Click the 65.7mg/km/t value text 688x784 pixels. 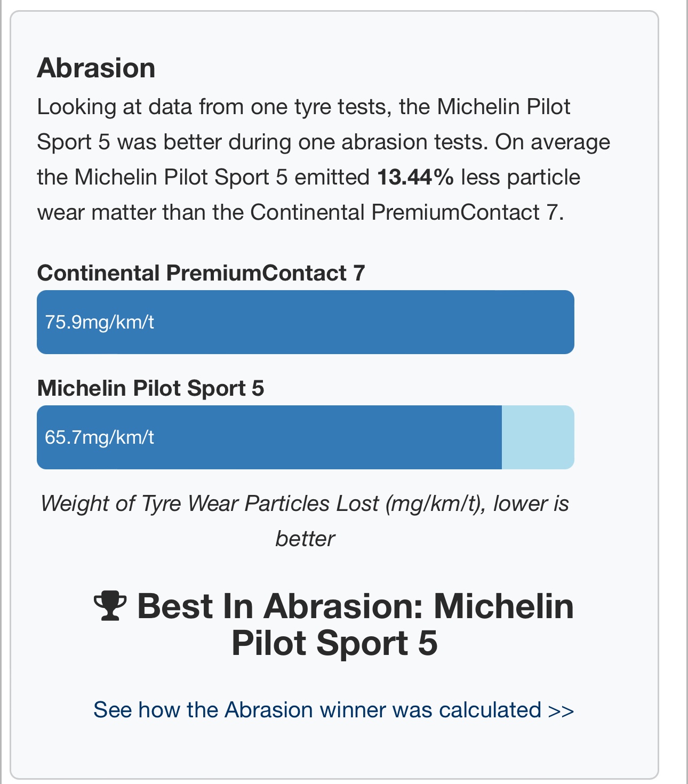coord(100,437)
